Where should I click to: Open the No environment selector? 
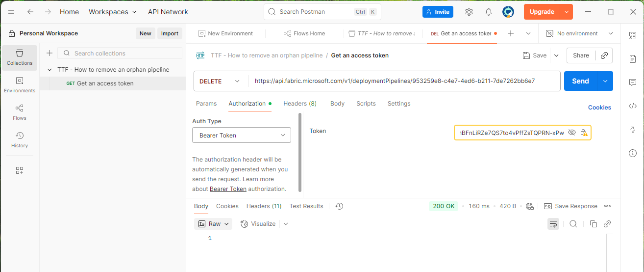pos(579,33)
